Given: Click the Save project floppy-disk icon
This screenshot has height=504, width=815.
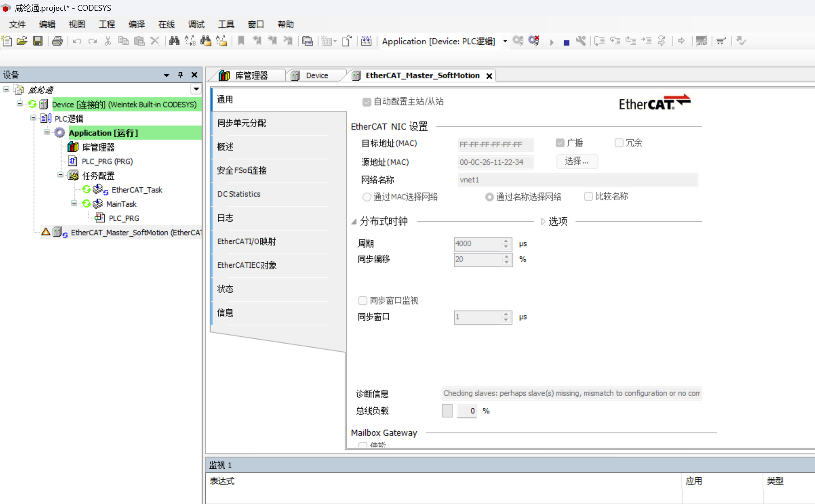Looking at the screenshot, I should [38, 41].
